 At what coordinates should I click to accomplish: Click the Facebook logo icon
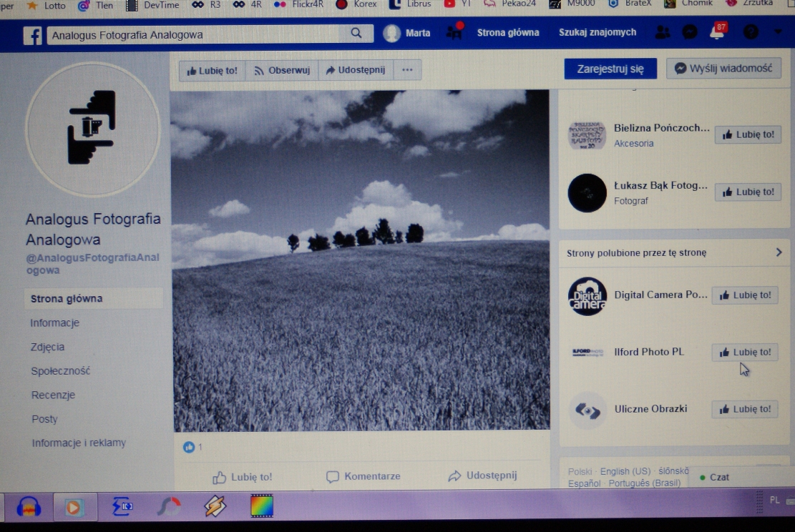32,35
